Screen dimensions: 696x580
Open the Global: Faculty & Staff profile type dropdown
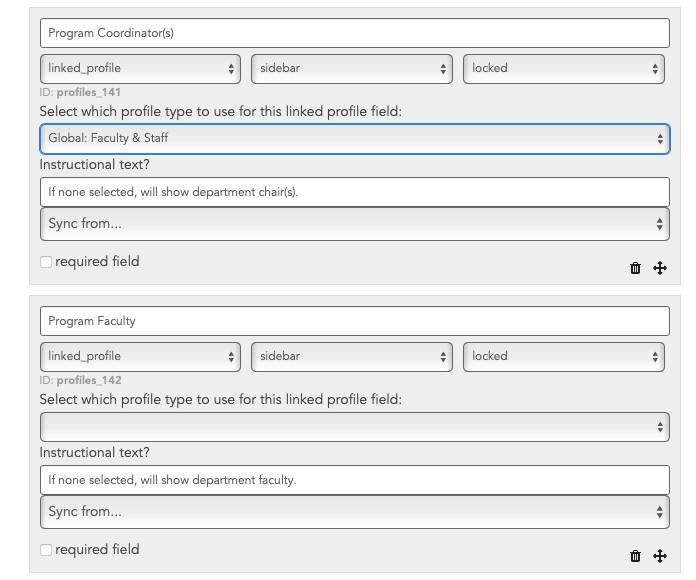[355, 139]
